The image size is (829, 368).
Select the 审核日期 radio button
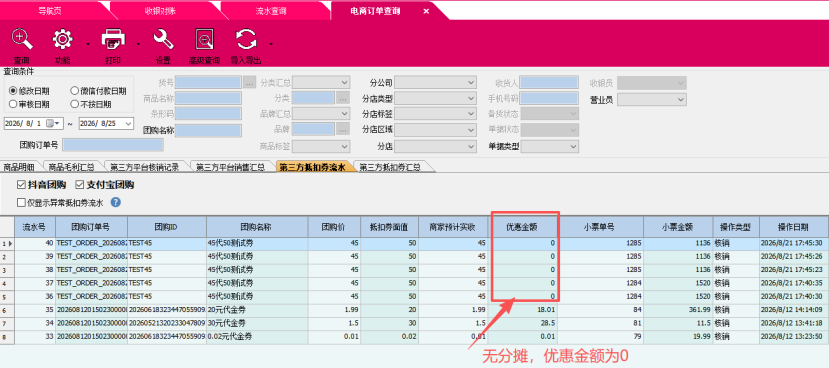pyautogui.click(x=13, y=104)
